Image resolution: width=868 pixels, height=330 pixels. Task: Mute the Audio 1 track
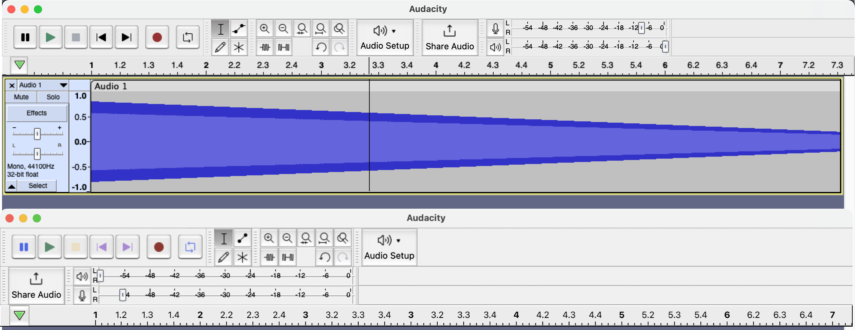coord(21,97)
